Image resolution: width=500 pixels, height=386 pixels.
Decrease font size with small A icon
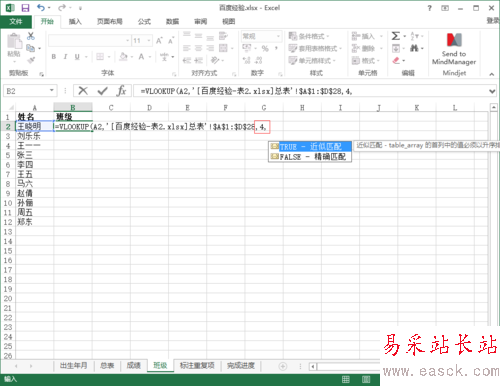click(171, 41)
